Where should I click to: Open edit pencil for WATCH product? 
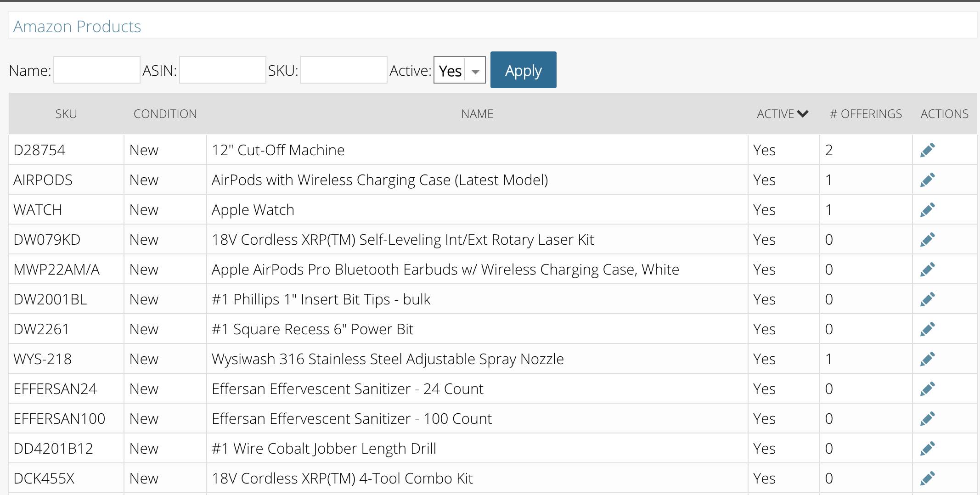927,210
